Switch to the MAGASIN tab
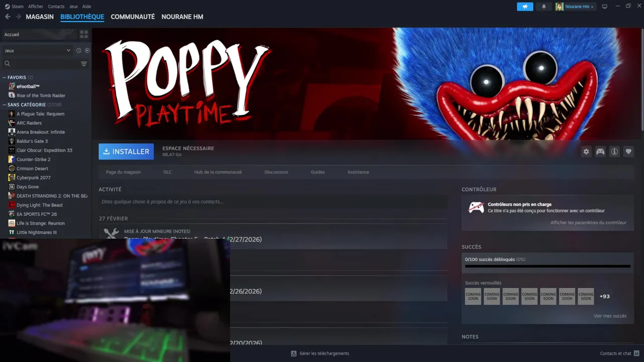This screenshot has height=362, width=644. point(40,17)
